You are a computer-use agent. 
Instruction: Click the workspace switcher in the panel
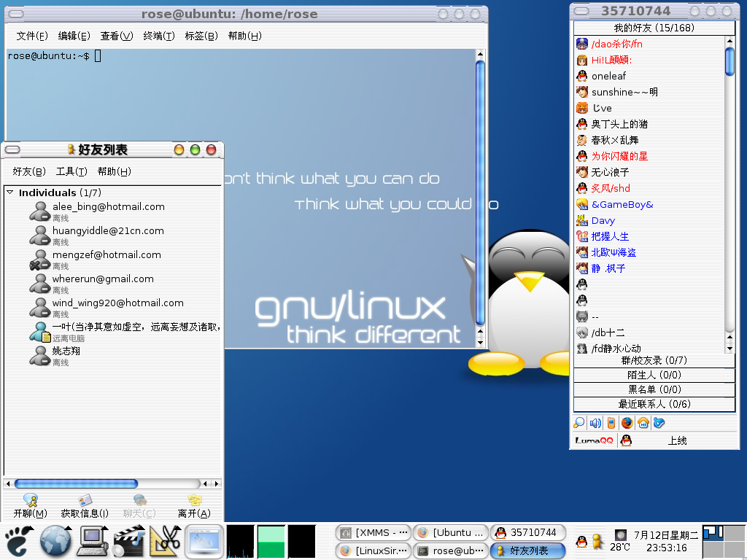coord(724,542)
